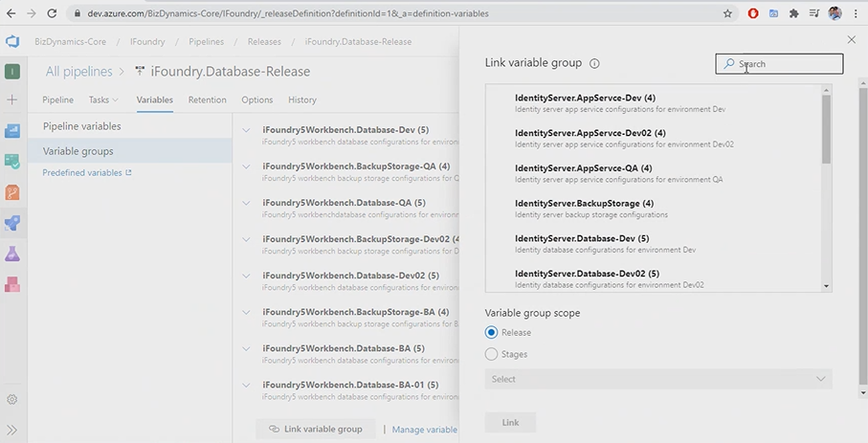Image resolution: width=868 pixels, height=443 pixels.
Task: Open Predefined variables link
Action: (x=87, y=173)
